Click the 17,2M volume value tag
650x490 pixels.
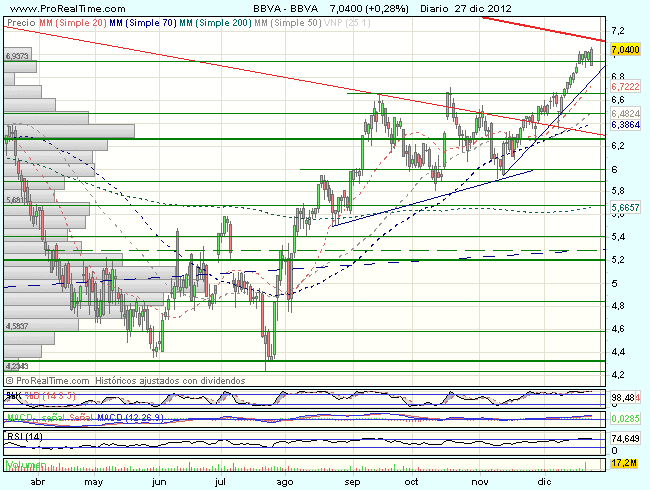624,463
